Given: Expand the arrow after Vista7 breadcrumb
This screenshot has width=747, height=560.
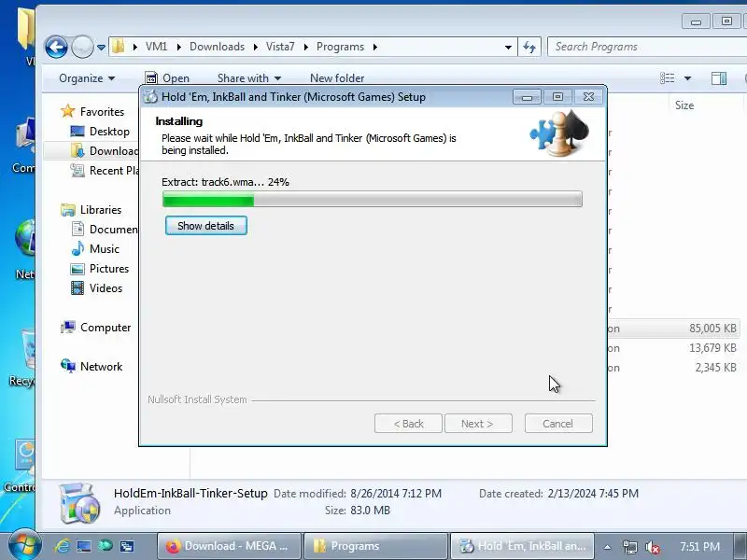Looking at the screenshot, I should (x=306, y=47).
